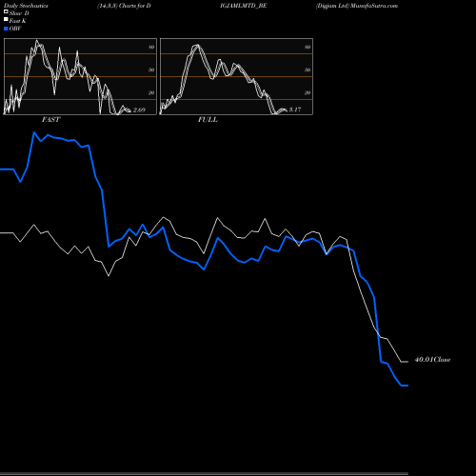Click the 20 level label in FAST chart

(x=151, y=92)
